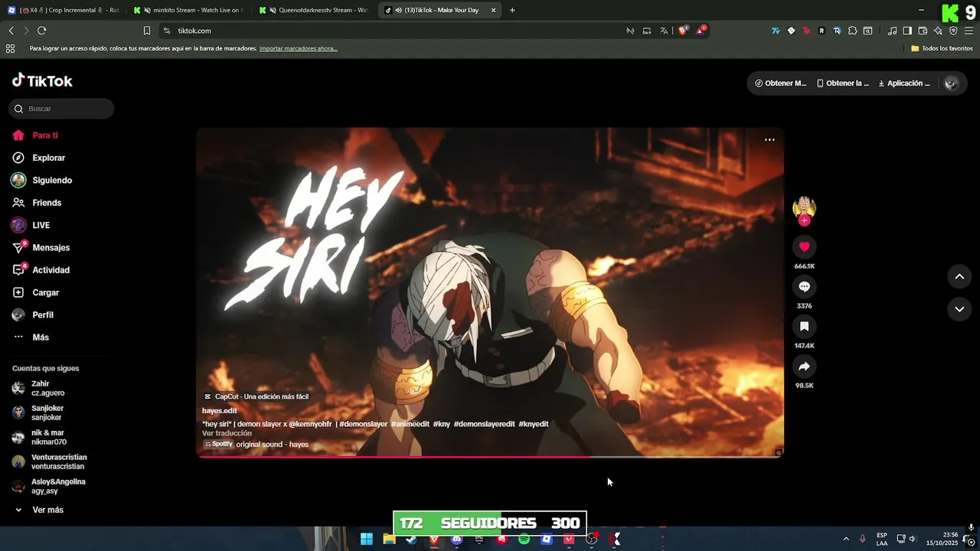The width and height of the screenshot is (980, 551).
Task: Open the Brave Shields lion icon
Action: pos(683,31)
